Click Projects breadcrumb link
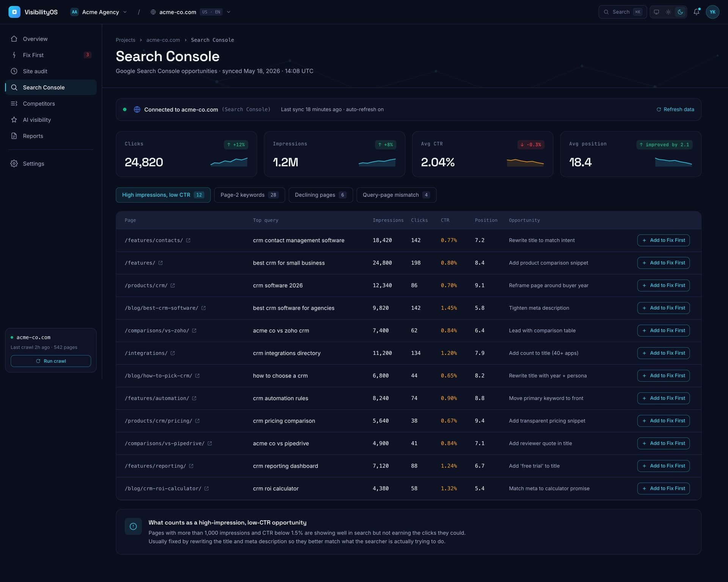 pos(125,40)
